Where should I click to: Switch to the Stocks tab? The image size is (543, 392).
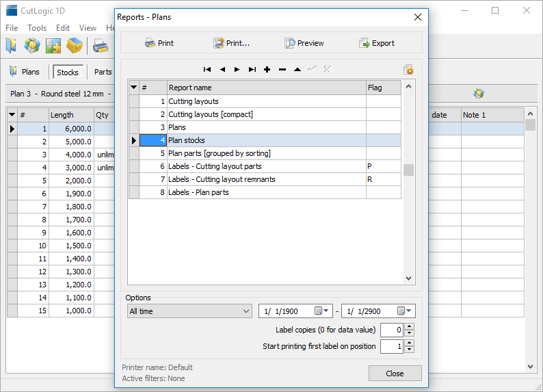pyautogui.click(x=68, y=72)
